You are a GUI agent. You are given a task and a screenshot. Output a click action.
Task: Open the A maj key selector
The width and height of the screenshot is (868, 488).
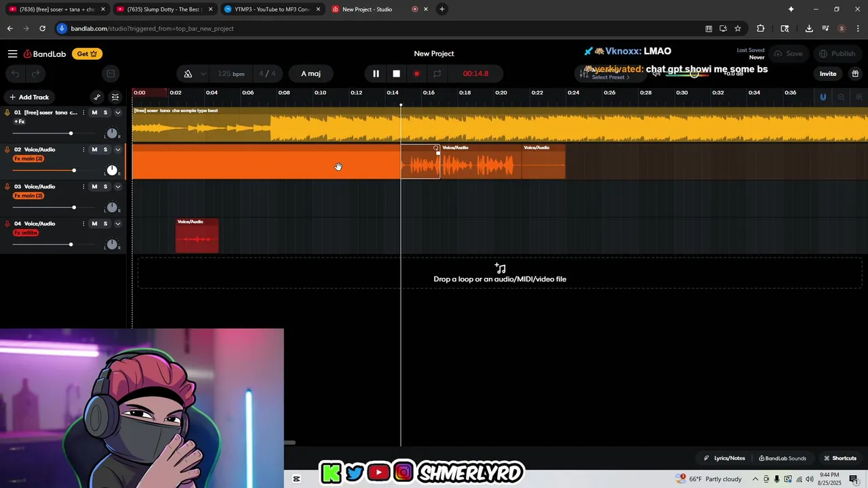tap(311, 73)
